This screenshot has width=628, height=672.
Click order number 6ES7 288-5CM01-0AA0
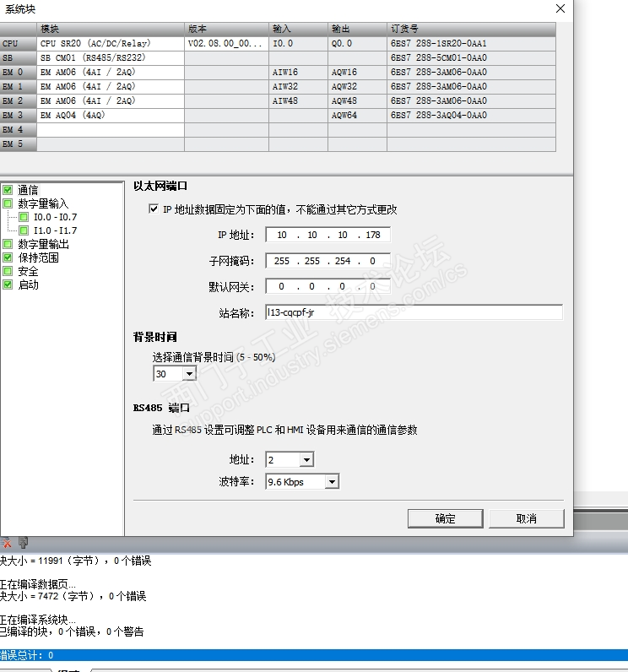tap(471, 58)
